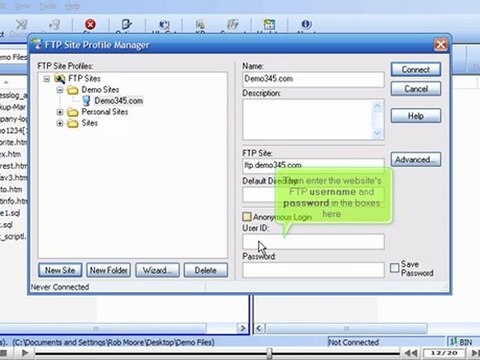Click the Demo Files path in status bar
Image resolution: width=480 pixels, height=360 pixels.
(x=114, y=342)
